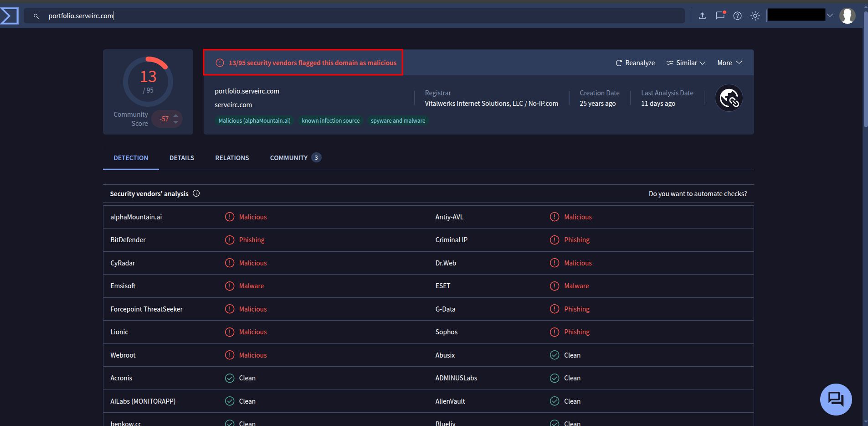Switch to light theme with the sun toggle
Screen dimensions: 868x426
coord(755,16)
